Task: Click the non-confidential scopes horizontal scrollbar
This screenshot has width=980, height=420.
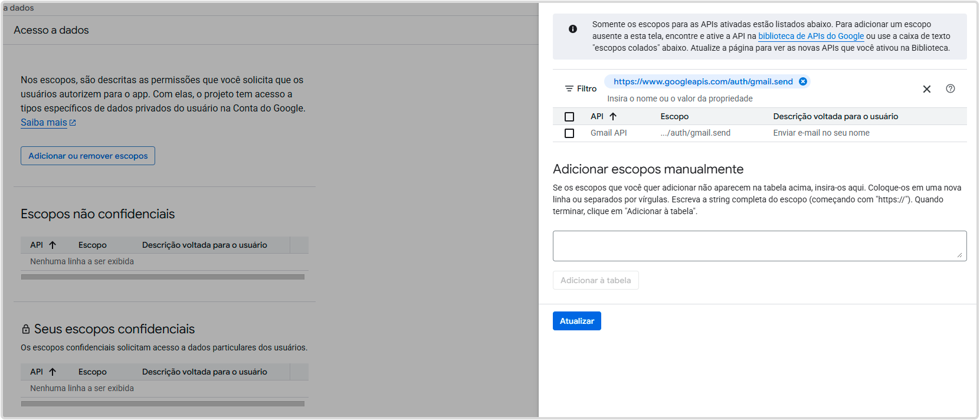Action: (163, 277)
